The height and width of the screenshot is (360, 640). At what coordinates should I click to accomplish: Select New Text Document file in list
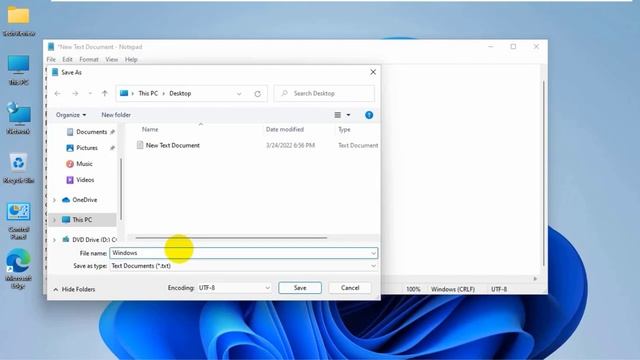pyautogui.click(x=173, y=145)
